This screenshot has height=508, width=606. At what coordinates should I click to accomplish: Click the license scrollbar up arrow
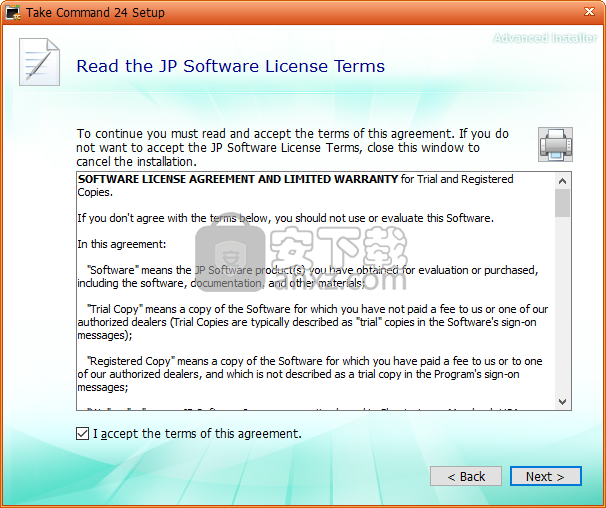[562, 181]
